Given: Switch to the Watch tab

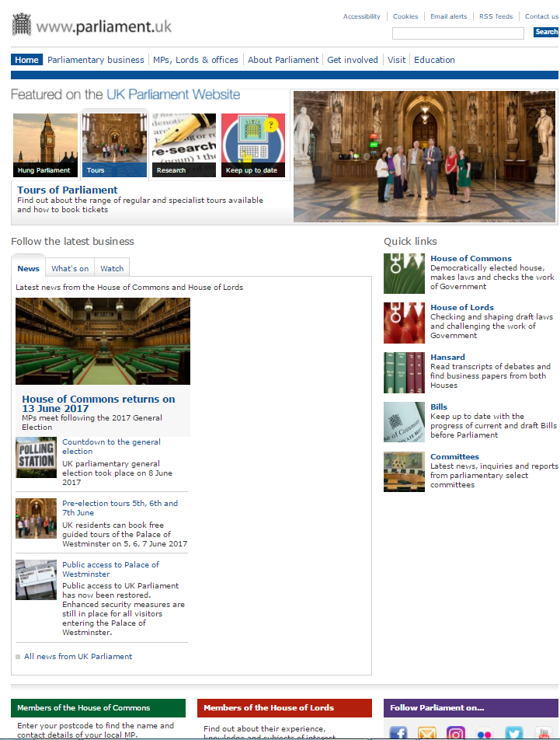Looking at the screenshot, I should click(112, 268).
